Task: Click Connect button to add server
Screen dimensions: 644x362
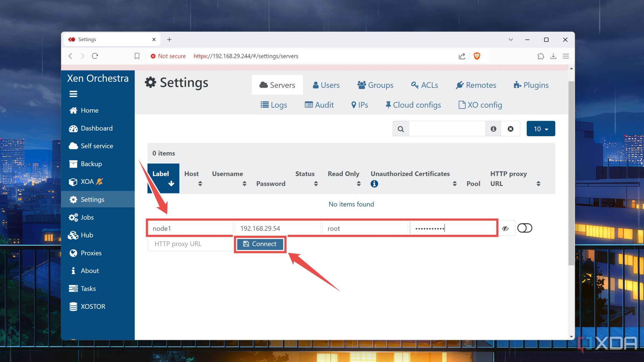Action: (260, 244)
